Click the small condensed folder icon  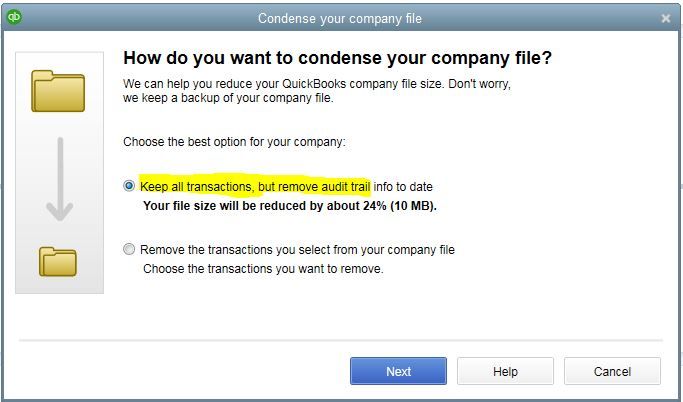[58, 260]
